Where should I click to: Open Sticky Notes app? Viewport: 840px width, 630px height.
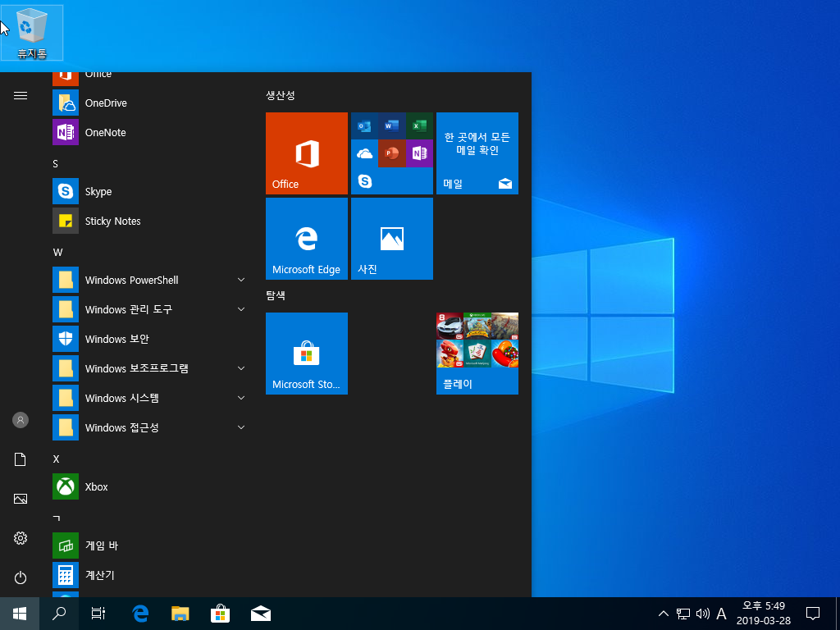point(149,221)
